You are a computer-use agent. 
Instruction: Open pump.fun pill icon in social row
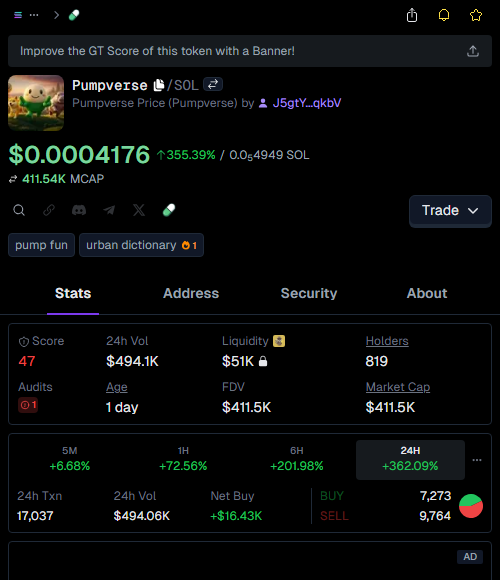pyautogui.click(x=169, y=210)
